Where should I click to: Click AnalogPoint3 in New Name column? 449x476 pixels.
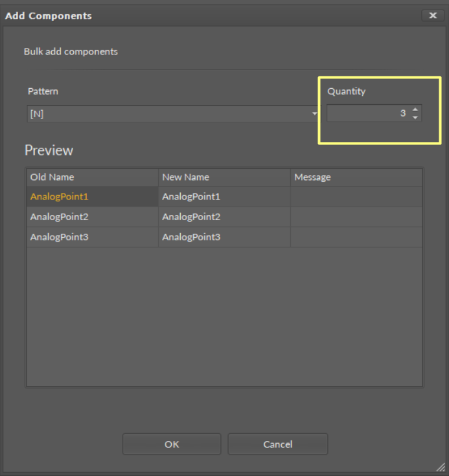191,237
